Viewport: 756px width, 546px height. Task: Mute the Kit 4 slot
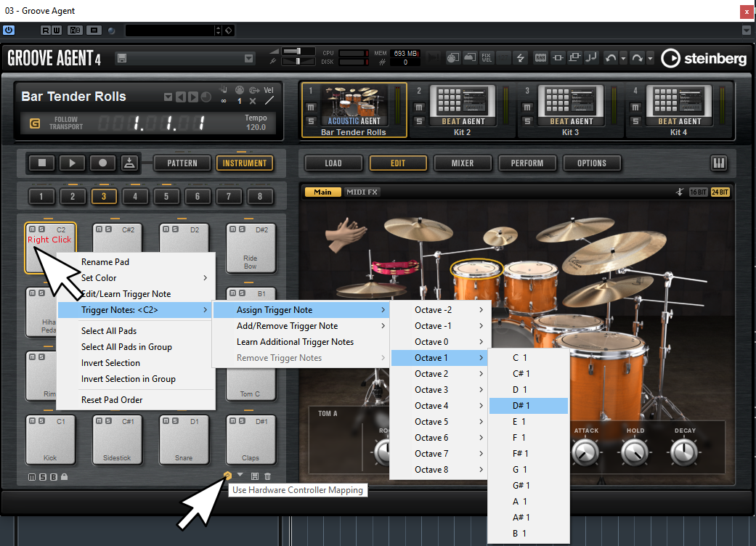click(635, 107)
